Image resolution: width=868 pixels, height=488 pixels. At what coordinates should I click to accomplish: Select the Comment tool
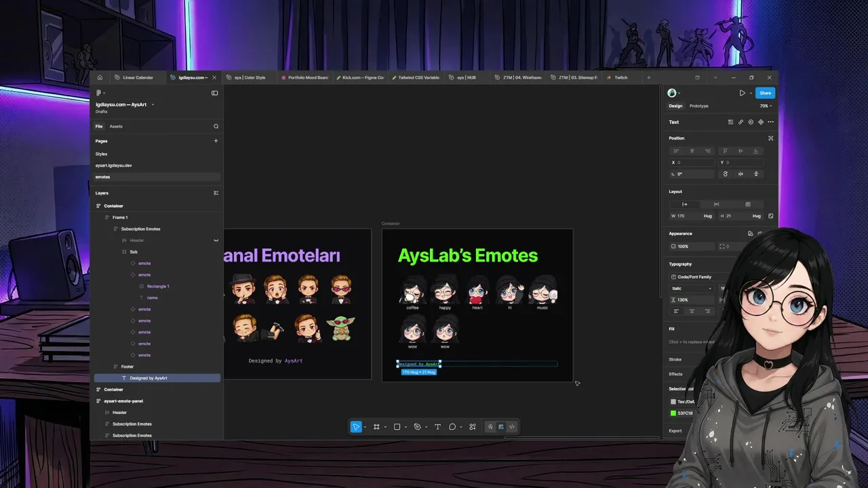pos(452,427)
